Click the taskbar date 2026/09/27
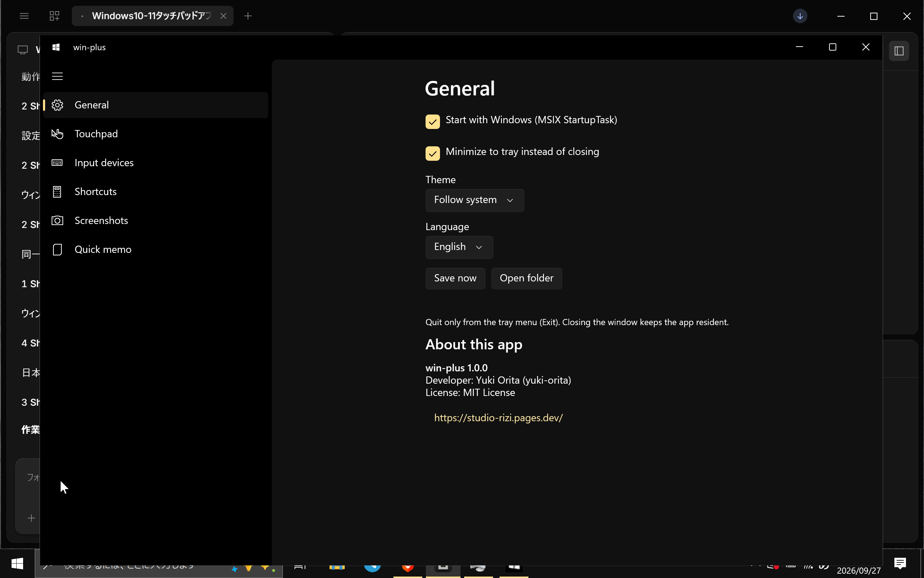Screen dimensions: 924x578 pos(859,570)
